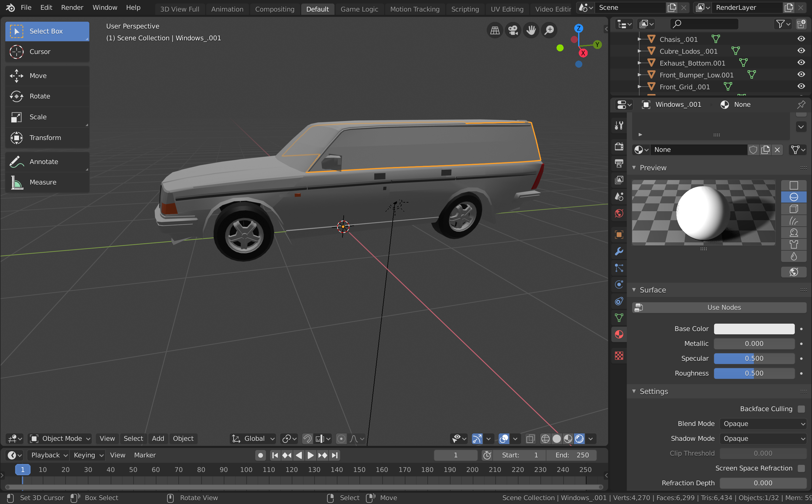The width and height of the screenshot is (812, 504).
Task: Toggle camera view in viewport
Action: point(513,30)
